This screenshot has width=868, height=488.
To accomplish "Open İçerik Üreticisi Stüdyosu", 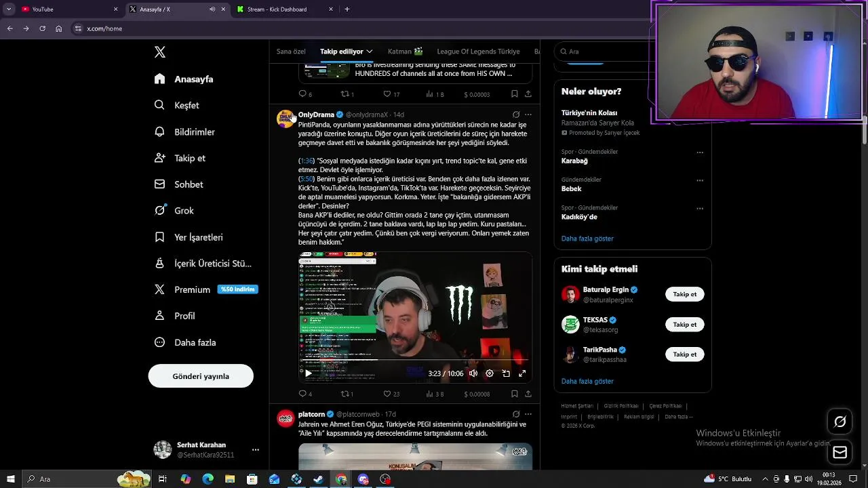I will click(x=203, y=264).
